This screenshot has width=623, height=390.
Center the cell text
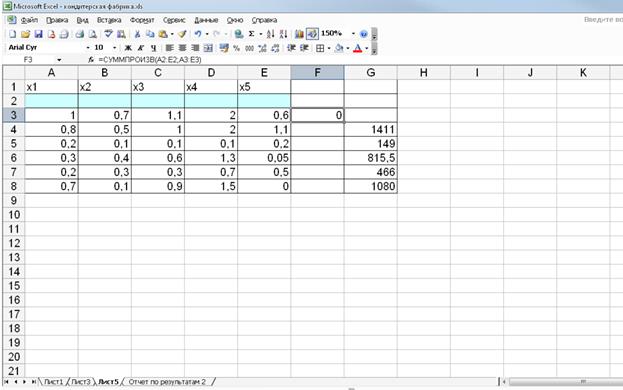[182, 48]
